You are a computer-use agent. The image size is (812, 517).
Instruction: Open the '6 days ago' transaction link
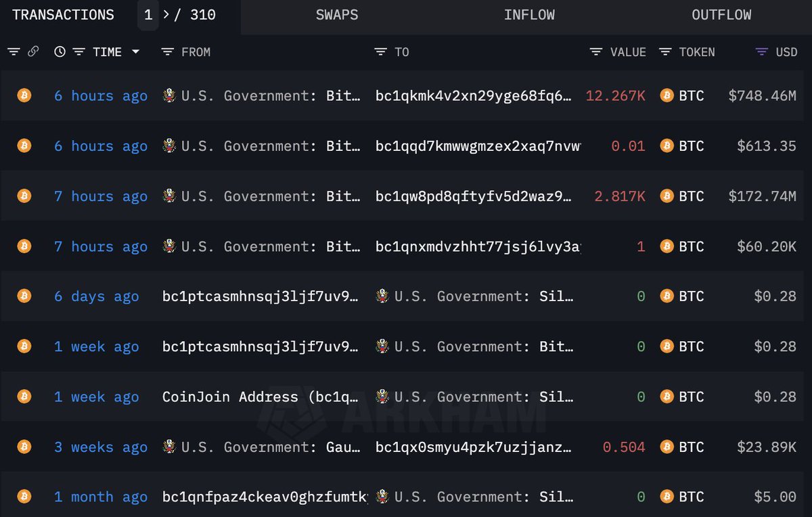pos(97,297)
